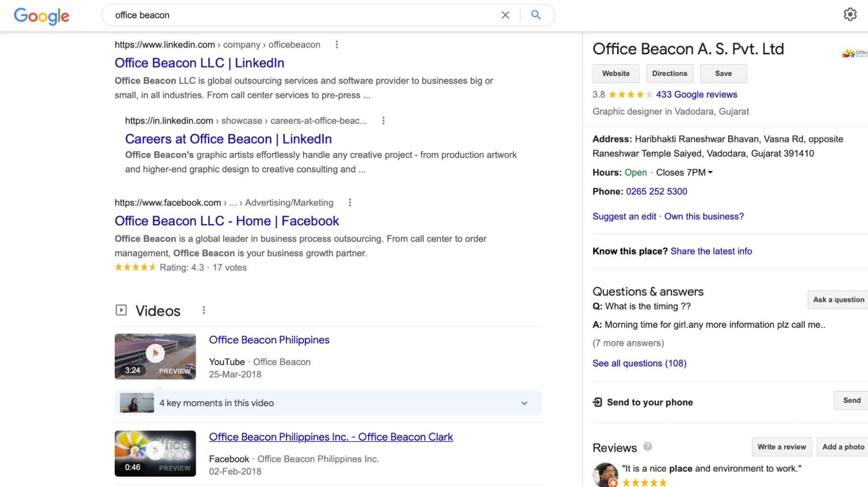Click the facebook.com Advertising/Marketing URL

click(224, 203)
